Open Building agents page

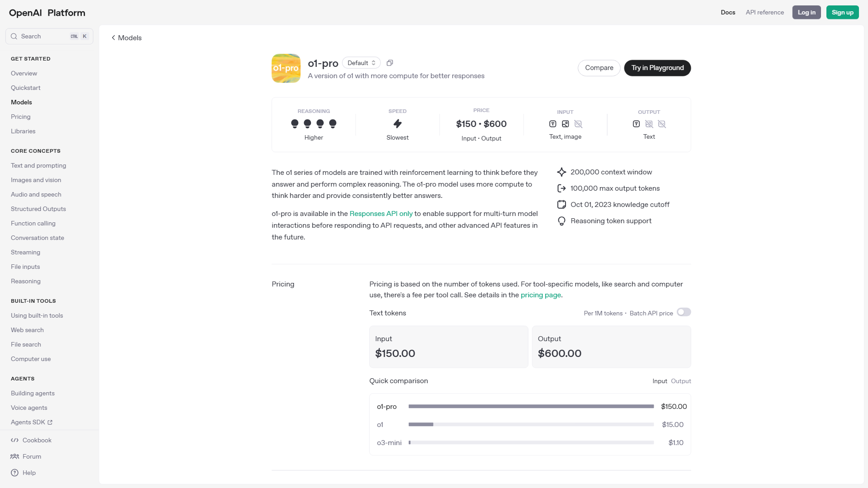[x=33, y=393]
